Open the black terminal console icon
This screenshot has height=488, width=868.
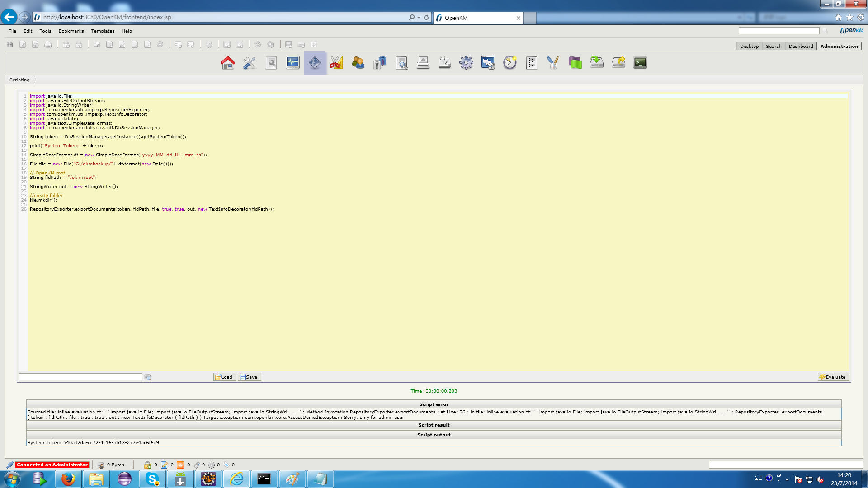640,63
